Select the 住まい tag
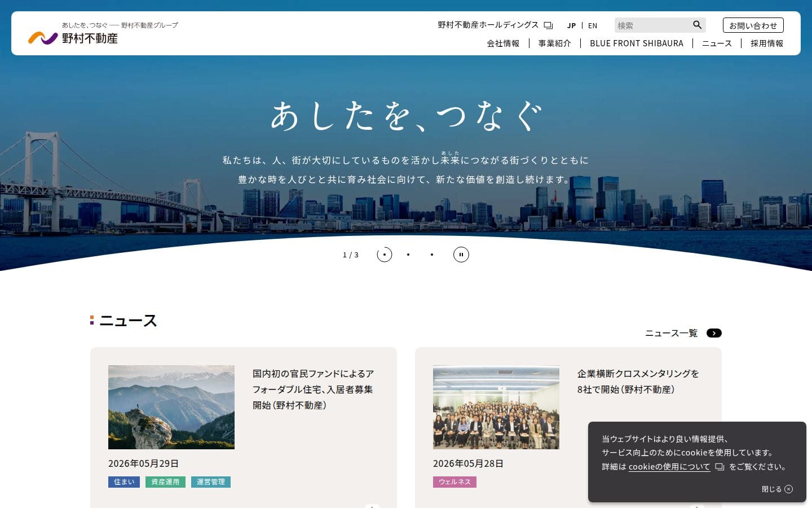Screen dimensions: 812x508 tap(124, 482)
